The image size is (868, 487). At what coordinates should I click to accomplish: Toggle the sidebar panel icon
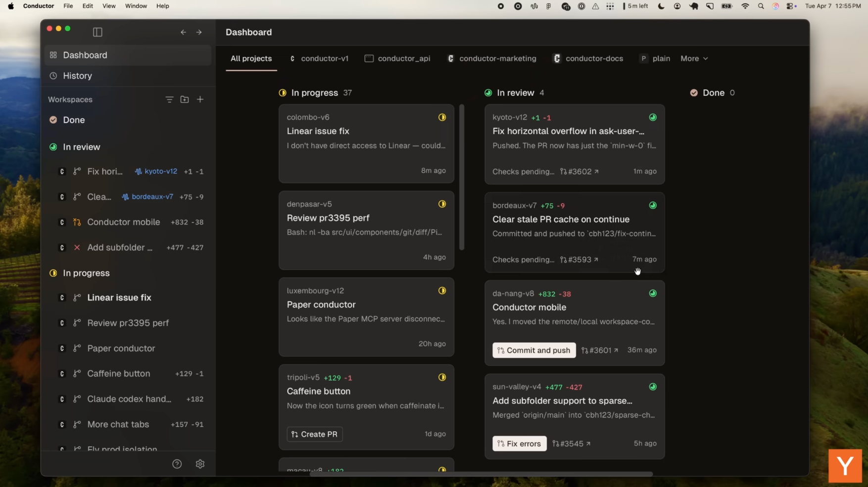click(97, 32)
